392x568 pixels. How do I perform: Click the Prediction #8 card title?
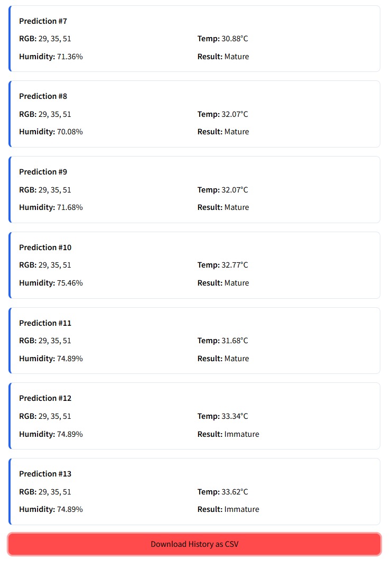[43, 96]
